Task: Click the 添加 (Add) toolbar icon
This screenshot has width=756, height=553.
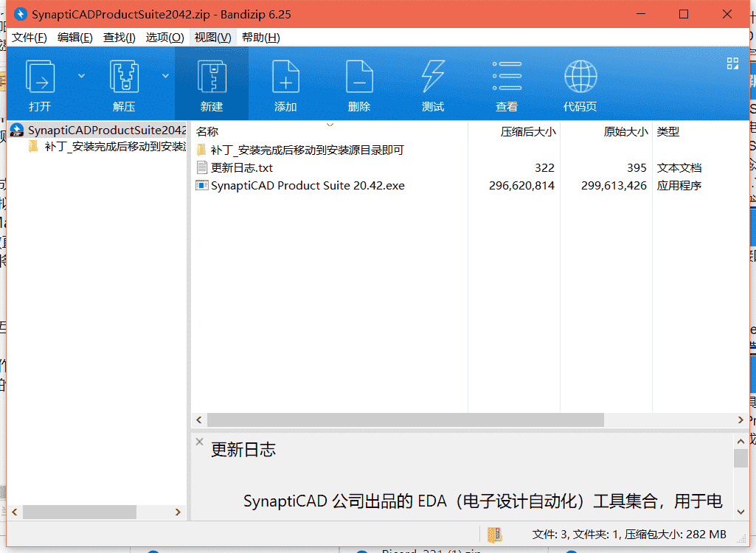Action: (x=285, y=76)
